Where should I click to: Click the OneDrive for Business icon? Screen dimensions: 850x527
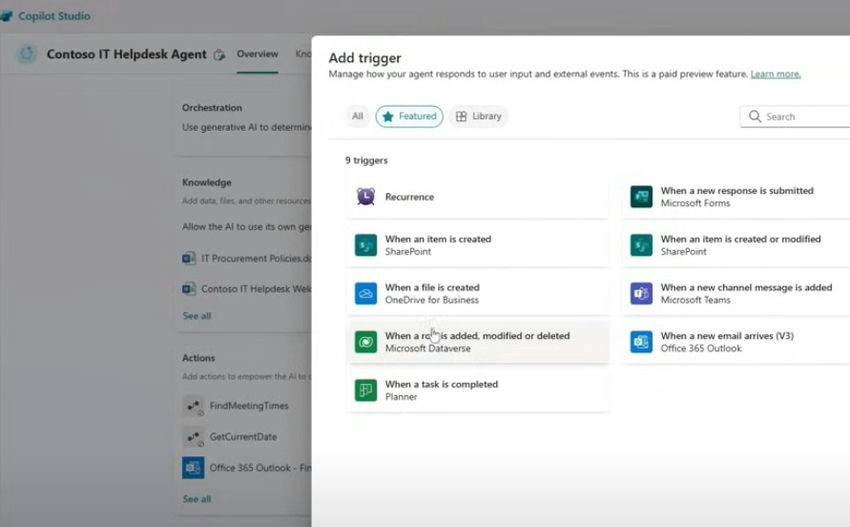pyautogui.click(x=366, y=293)
